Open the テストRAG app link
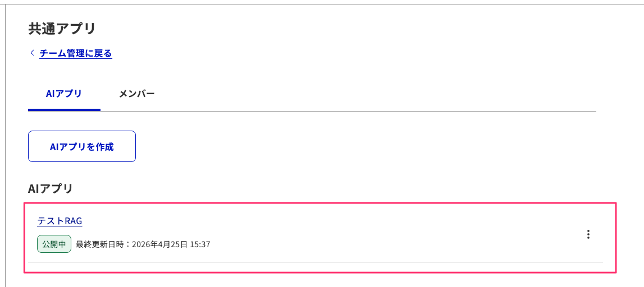 60,221
